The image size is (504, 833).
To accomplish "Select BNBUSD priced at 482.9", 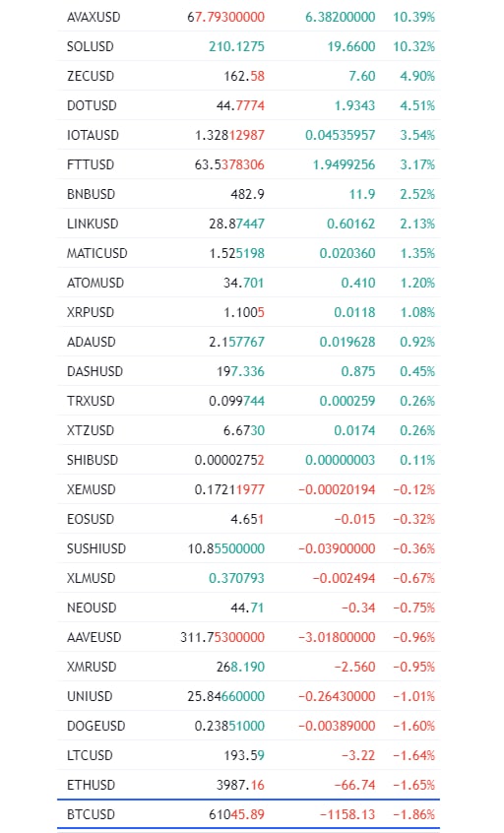I will (248, 194).
